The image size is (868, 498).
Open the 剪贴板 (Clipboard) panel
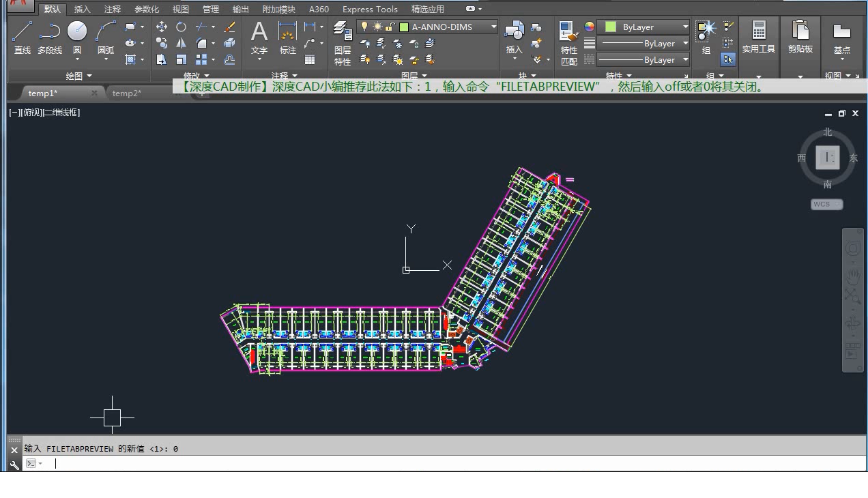coord(800,38)
